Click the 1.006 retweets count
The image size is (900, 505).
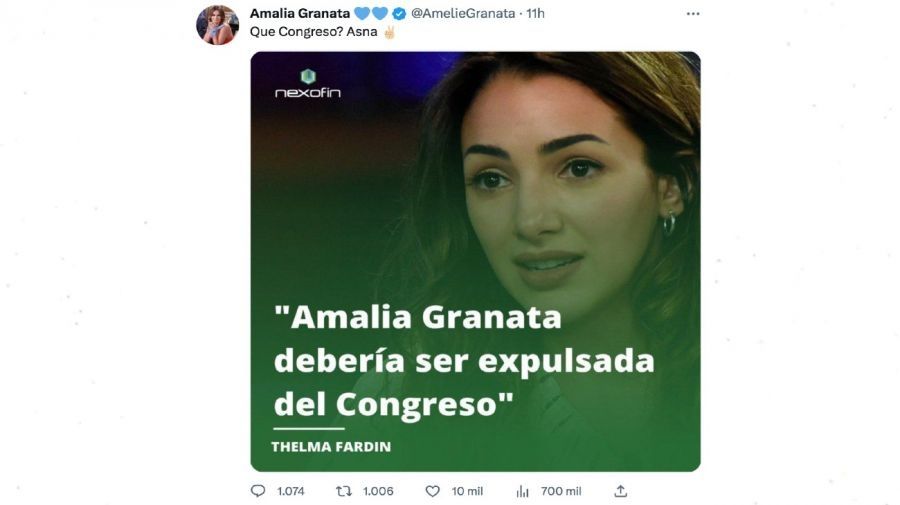[378, 491]
